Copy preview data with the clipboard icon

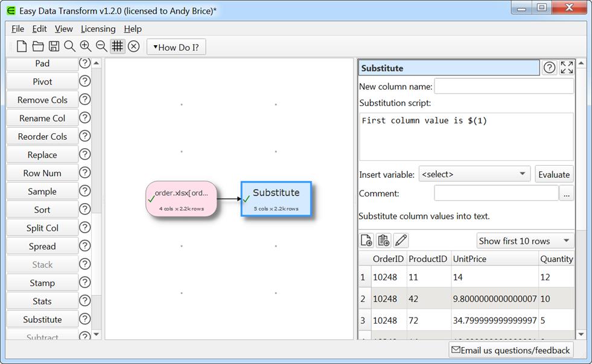coord(383,240)
